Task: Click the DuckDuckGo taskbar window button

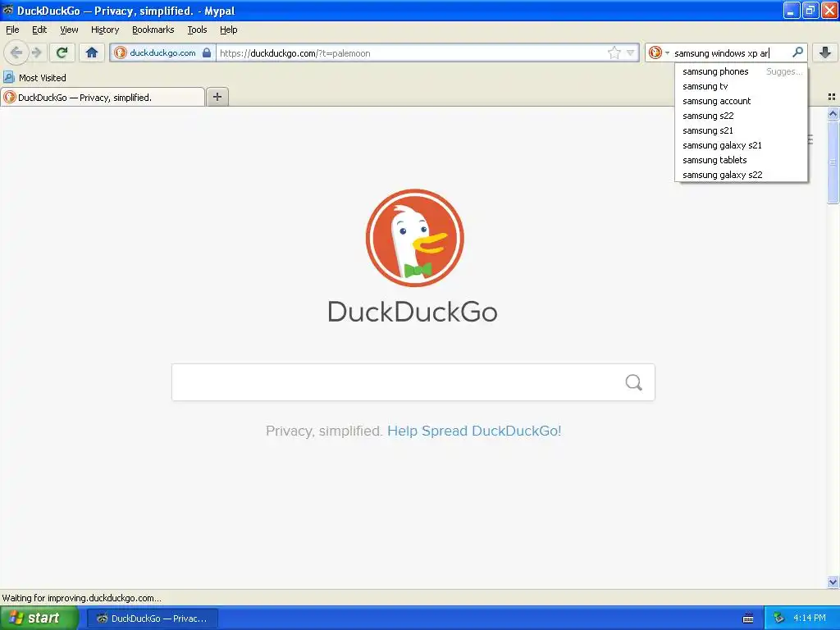Action: point(153,619)
